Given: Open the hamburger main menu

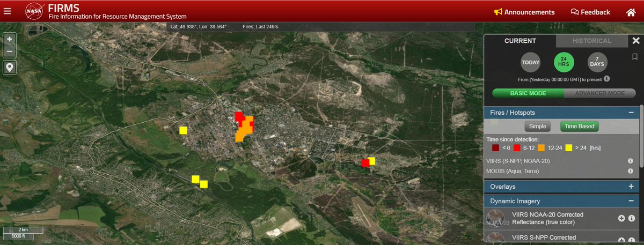Looking at the screenshot, I should tap(7, 11).
